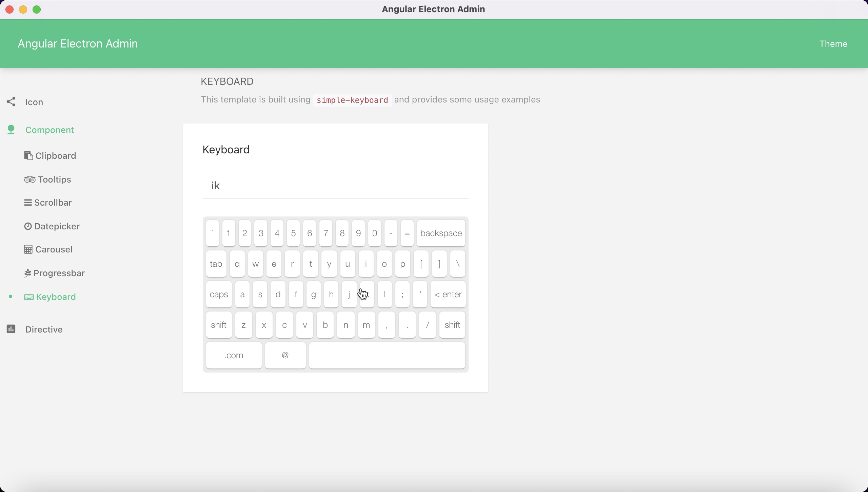
Task: Tap the number 5 key
Action: 293,233
